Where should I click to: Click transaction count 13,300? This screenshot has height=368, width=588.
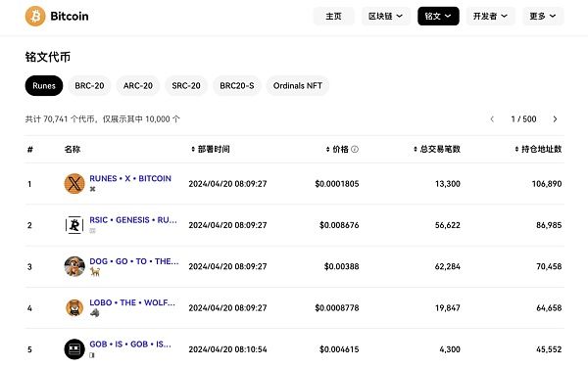[x=448, y=184]
